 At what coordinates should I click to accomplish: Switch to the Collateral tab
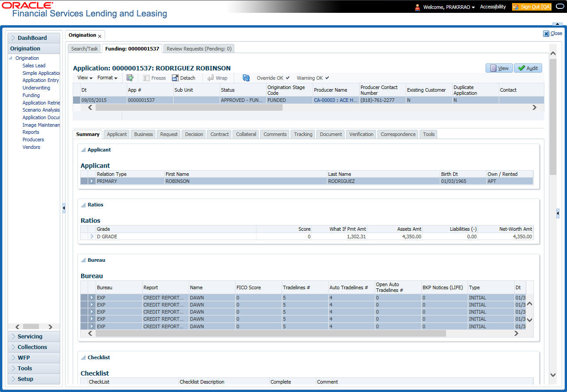coord(246,134)
